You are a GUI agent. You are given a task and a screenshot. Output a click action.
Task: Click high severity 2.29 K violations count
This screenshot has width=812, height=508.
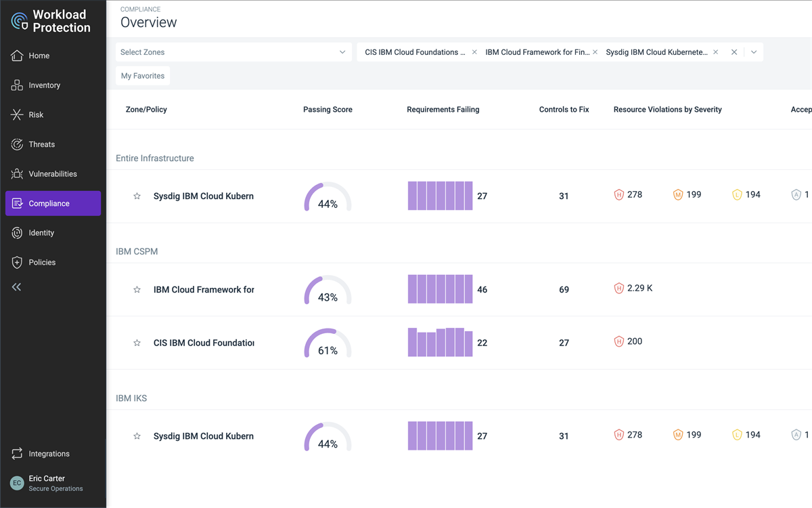pyautogui.click(x=639, y=289)
